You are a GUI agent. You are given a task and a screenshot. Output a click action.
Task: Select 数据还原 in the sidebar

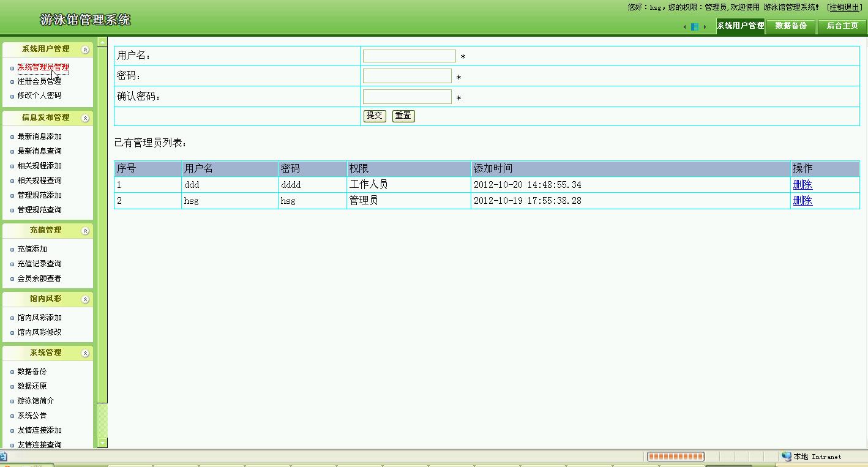click(x=32, y=386)
